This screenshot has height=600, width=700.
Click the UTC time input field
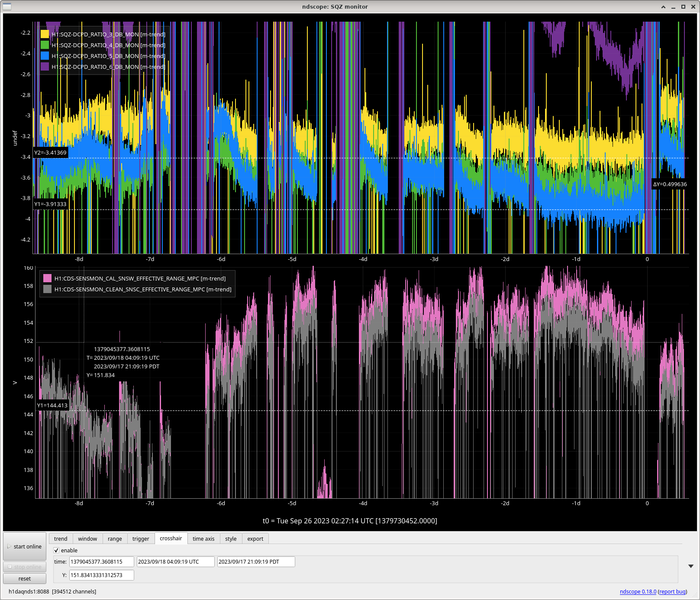click(x=176, y=561)
